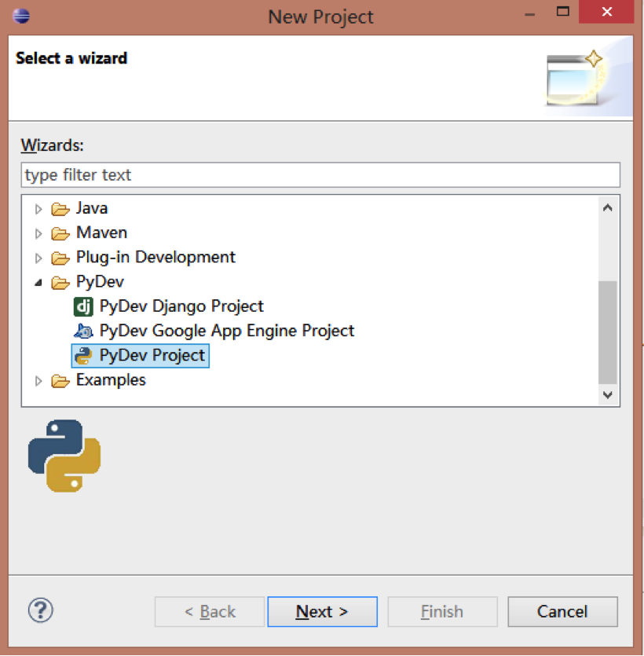Expand the Plug-in Development category
This screenshot has width=644, height=656.
(x=38, y=258)
